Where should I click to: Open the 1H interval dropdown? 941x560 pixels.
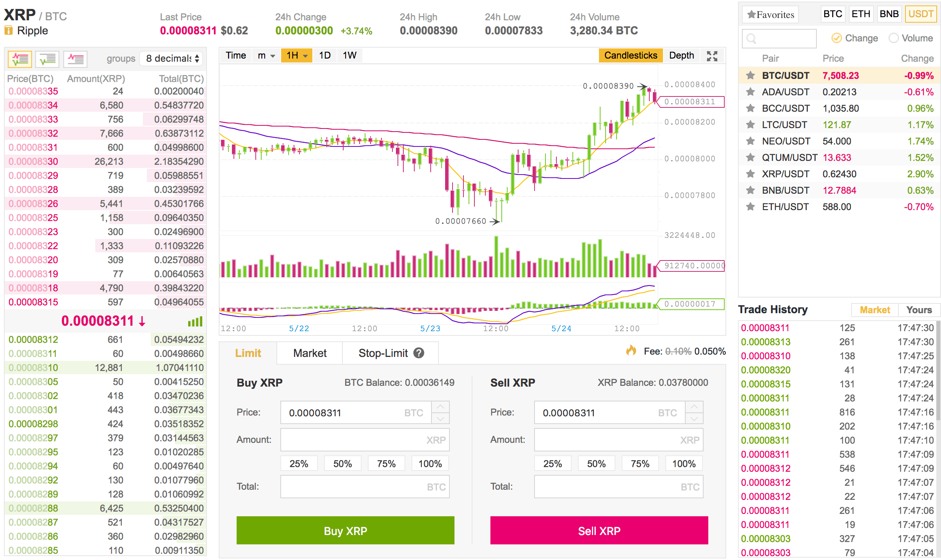tap(297, 55)
